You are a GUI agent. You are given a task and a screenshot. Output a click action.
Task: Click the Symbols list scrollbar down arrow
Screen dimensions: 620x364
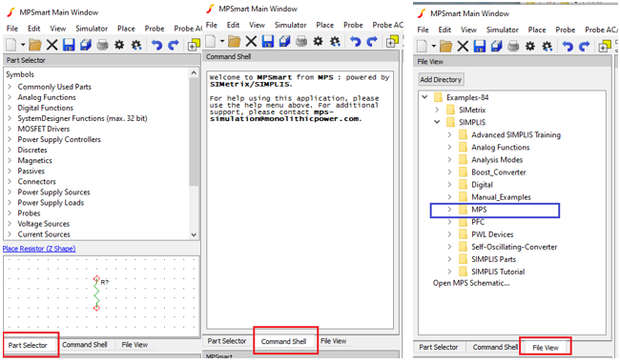tap(194, 234)
